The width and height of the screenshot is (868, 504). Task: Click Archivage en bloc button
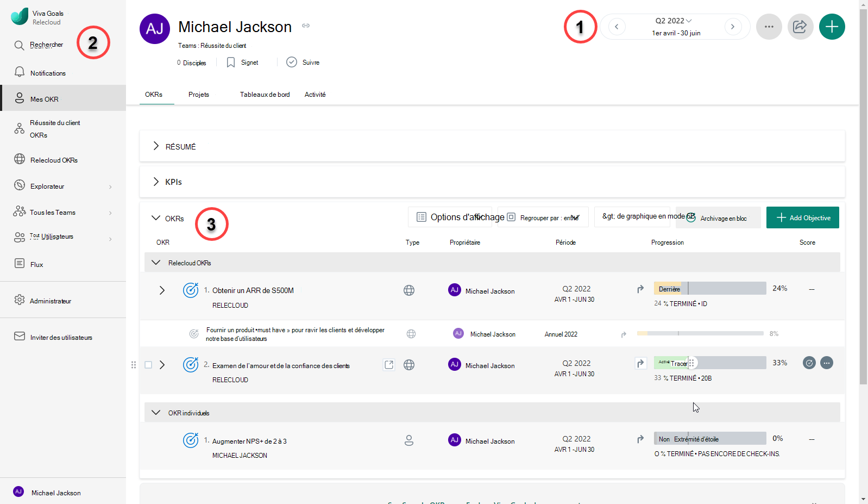pos(718,217)
